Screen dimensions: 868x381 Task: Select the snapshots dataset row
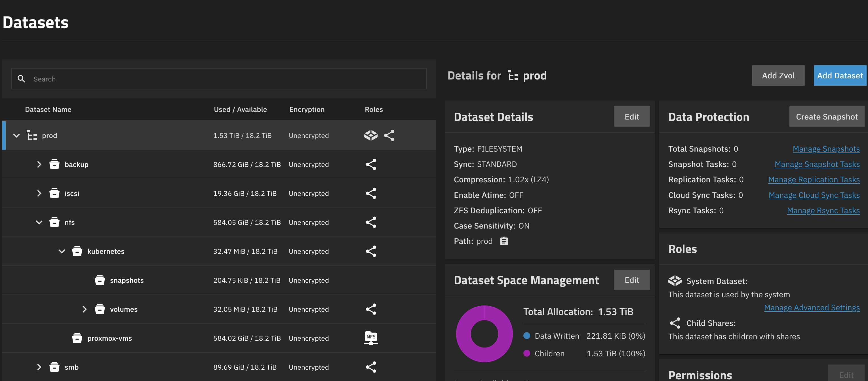tap(127, 280)
